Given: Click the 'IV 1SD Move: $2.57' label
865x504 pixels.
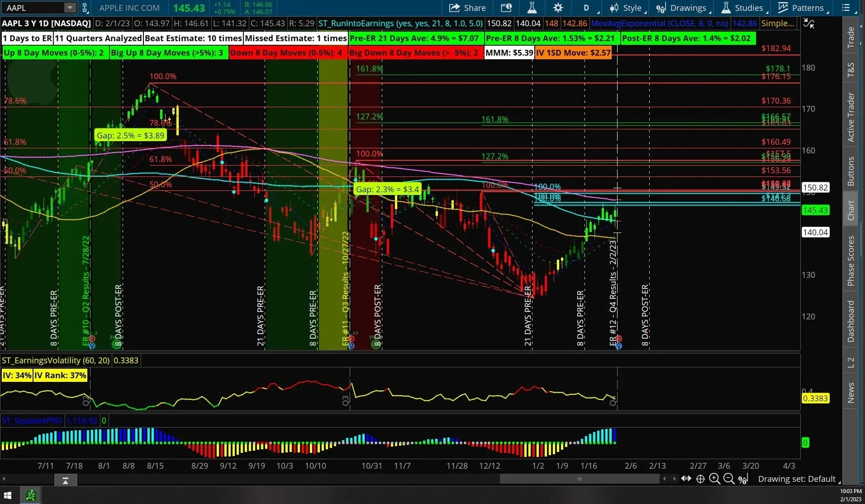Looking at the screenshot, I should (573, 52).
